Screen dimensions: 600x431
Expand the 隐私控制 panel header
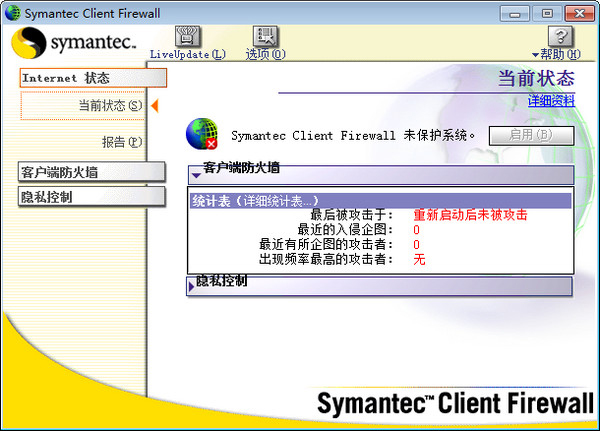click(380, 286)
